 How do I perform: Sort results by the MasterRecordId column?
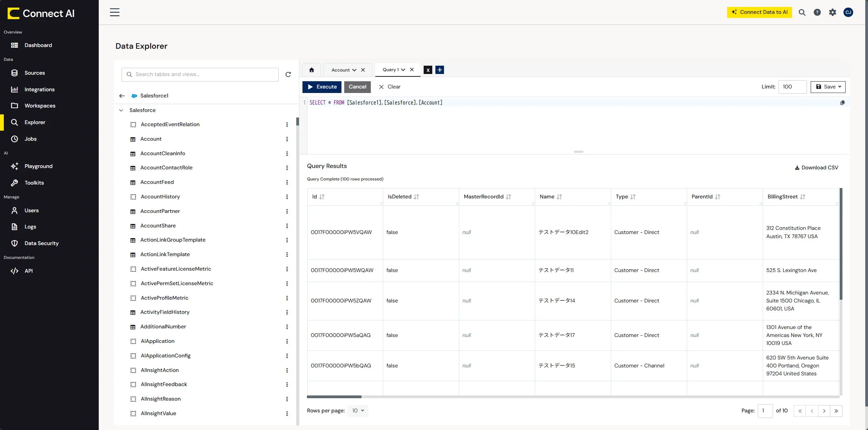pyautogui.click(x=509, y=197)
